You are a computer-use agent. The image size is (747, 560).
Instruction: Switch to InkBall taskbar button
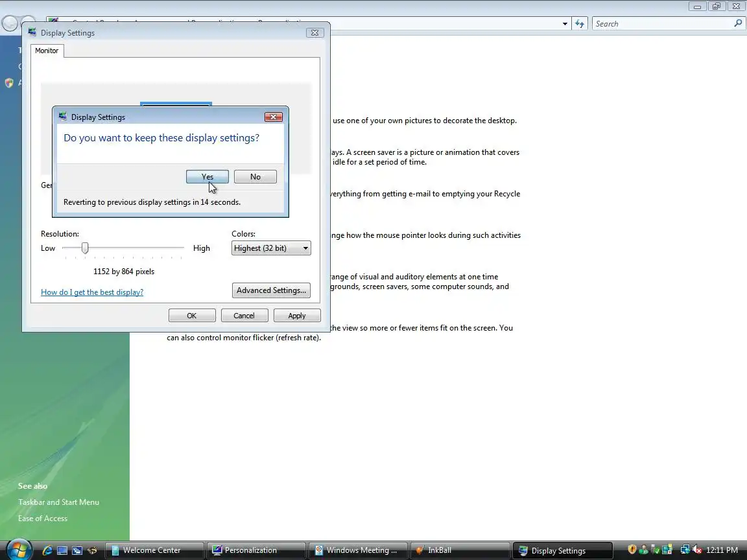[x=460, y=550]
